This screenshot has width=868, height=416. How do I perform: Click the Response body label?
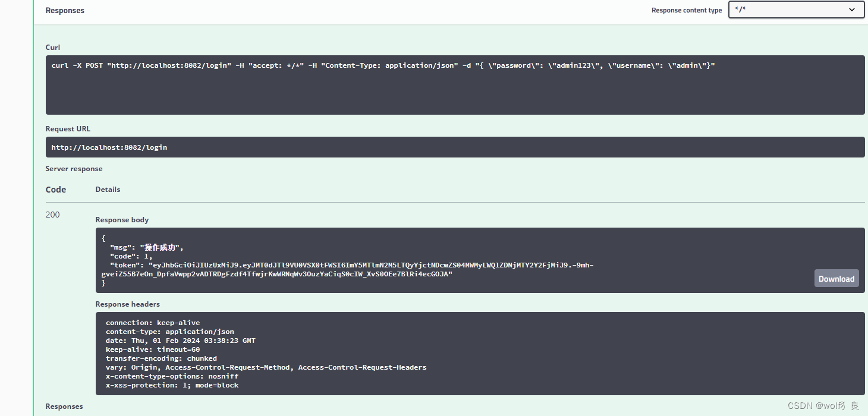coord(122,219)
